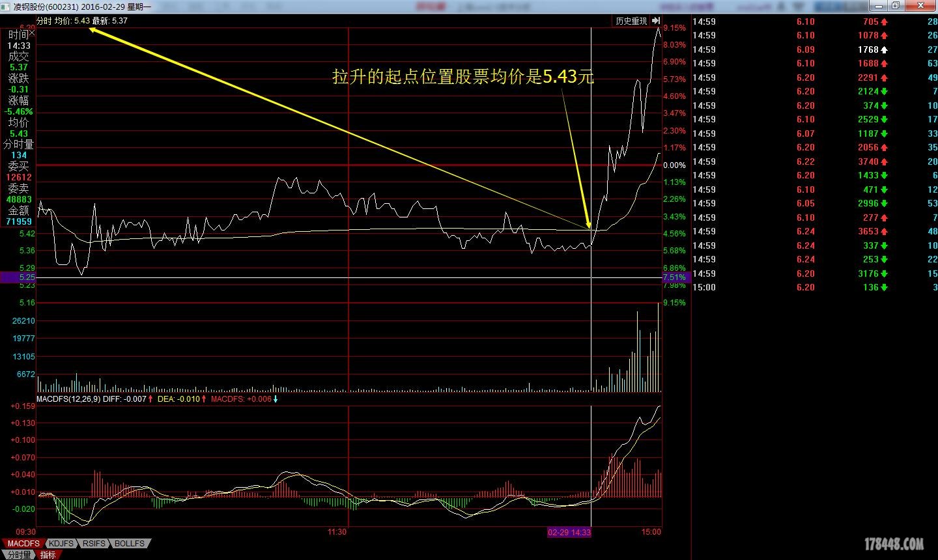Click the up arrow beside tick volume 705

[885, 21]
